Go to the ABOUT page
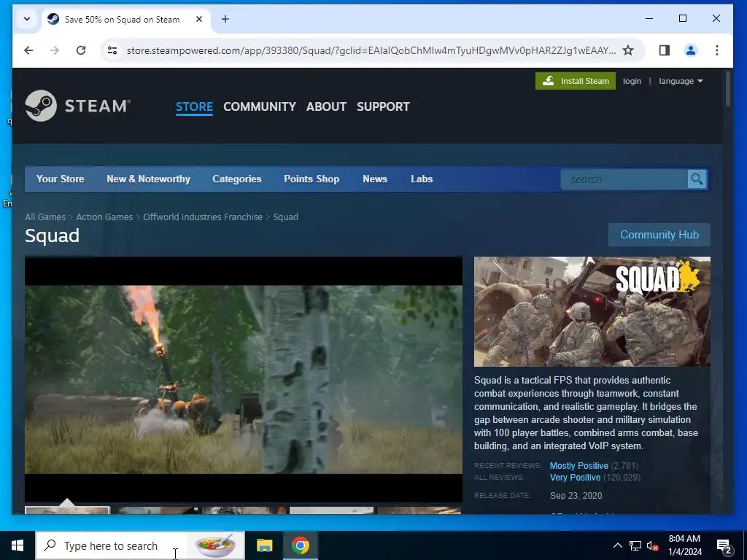 point(326,106)
